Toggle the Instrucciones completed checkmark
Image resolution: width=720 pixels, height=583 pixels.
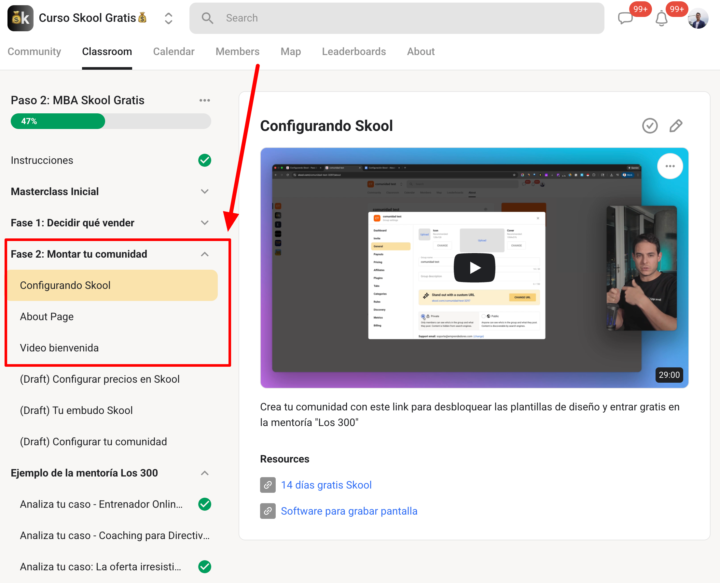(x=204, y=160)
